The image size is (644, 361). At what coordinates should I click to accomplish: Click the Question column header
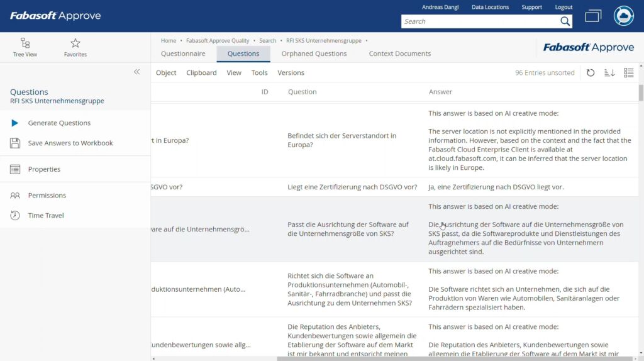(303, 92)
